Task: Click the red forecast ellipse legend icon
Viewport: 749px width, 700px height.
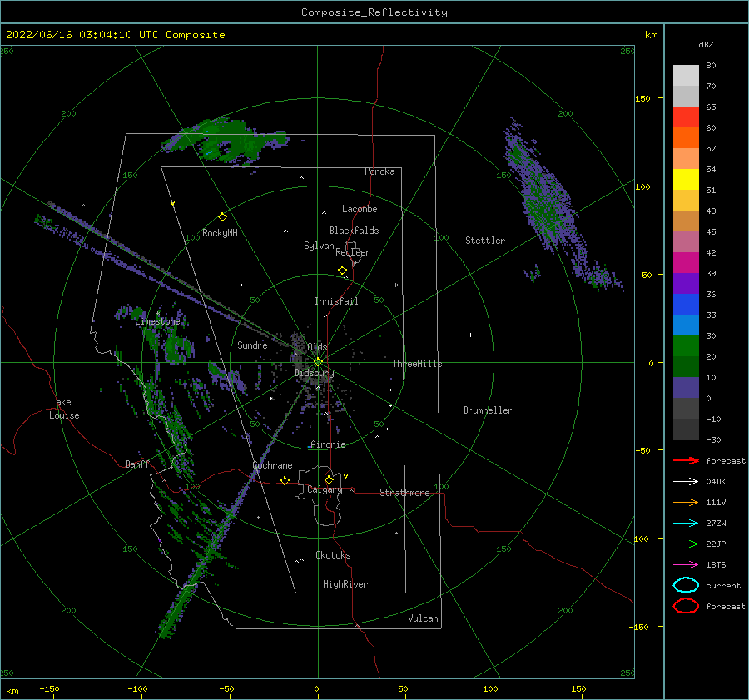Action: 686,606
